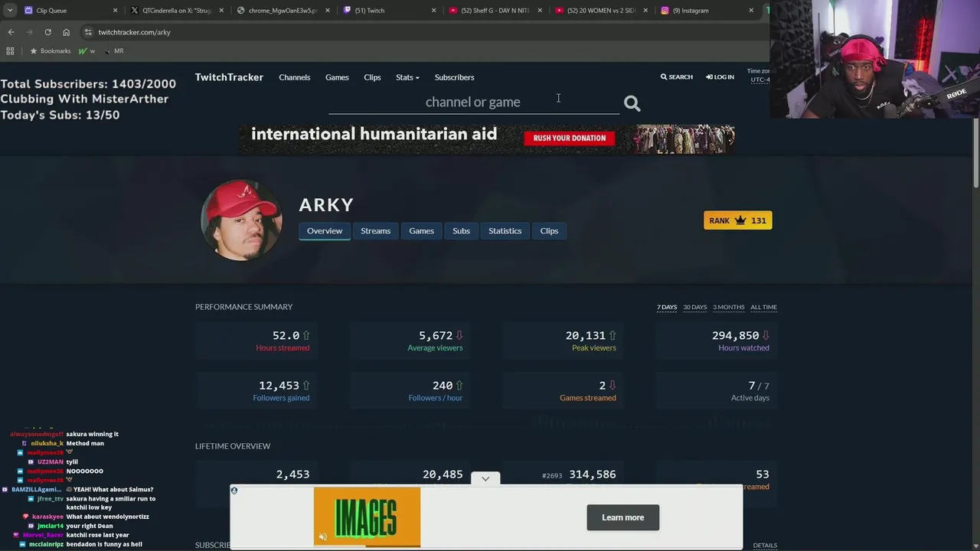This screenshot has height=551, width=980.
Task: Reload the twitchtracker page
Action: (47, 32)
